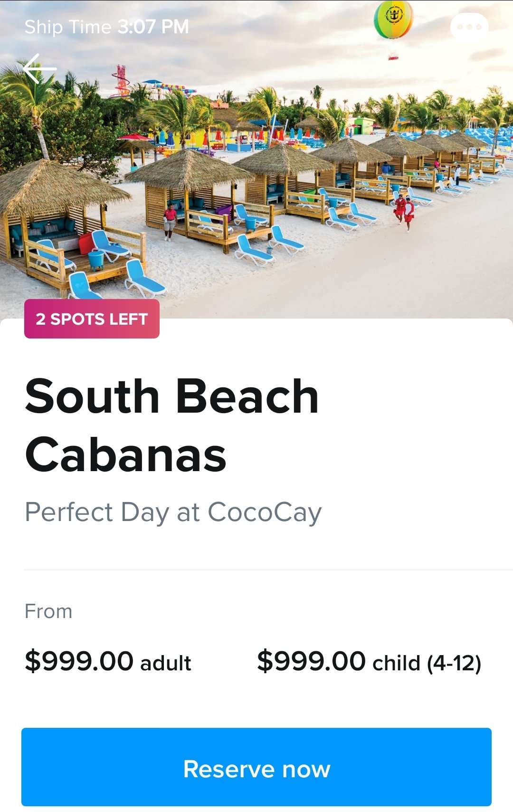
Task: Open the three-dot more options menu
Action: click(469, 27)
